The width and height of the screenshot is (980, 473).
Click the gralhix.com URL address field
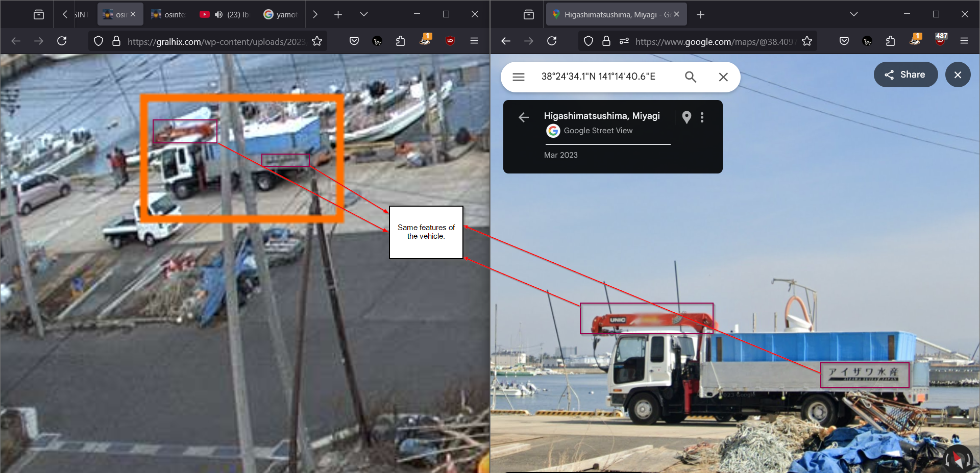coord(214,41)
